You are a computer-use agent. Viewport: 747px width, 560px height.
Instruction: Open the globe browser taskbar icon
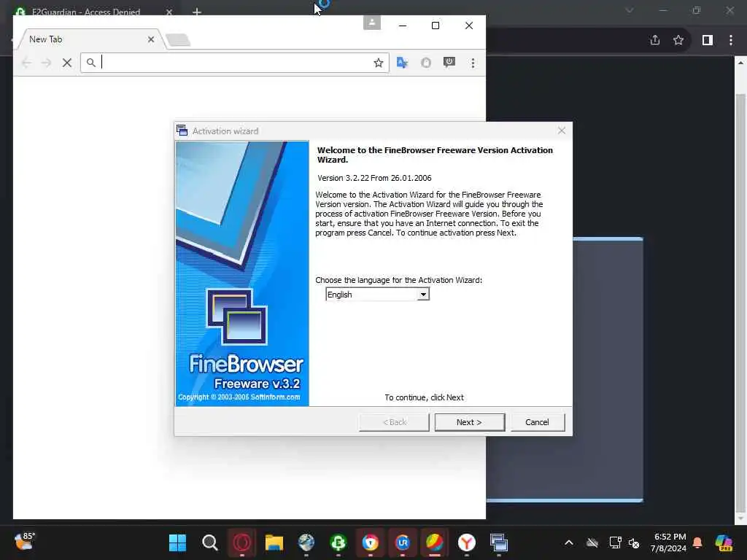coord(306,542)
